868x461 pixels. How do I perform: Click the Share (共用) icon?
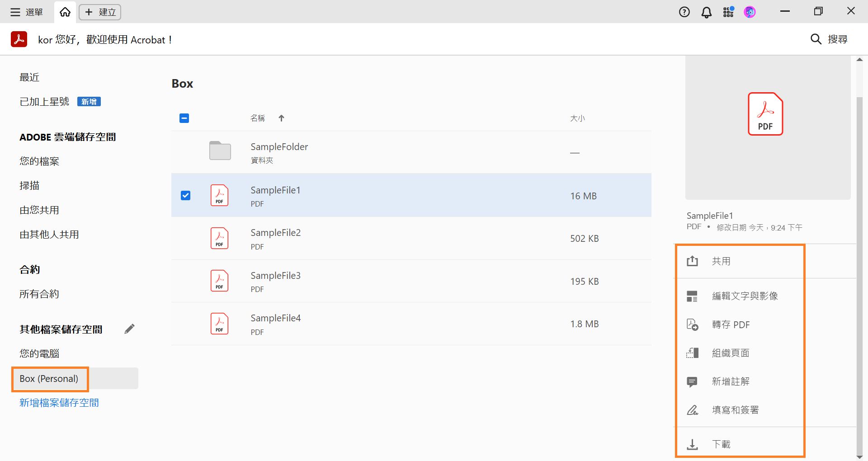click(x=692, y=261)
